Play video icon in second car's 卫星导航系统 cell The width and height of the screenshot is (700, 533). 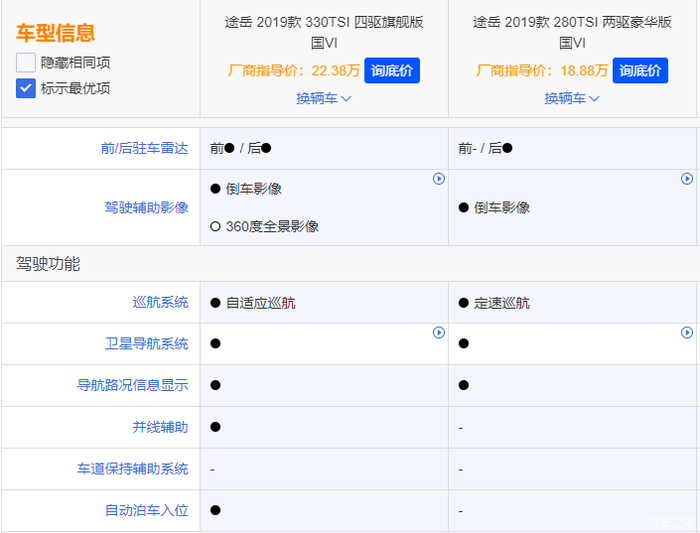pos(687,333)
